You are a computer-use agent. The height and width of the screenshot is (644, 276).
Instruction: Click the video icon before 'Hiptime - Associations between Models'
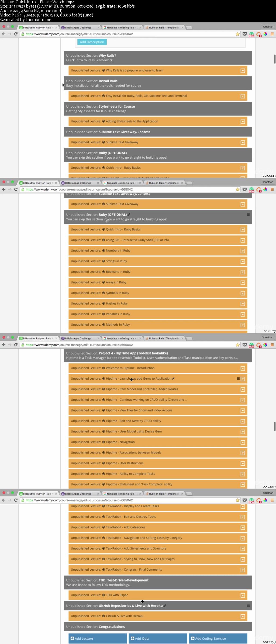coord(103,452)
